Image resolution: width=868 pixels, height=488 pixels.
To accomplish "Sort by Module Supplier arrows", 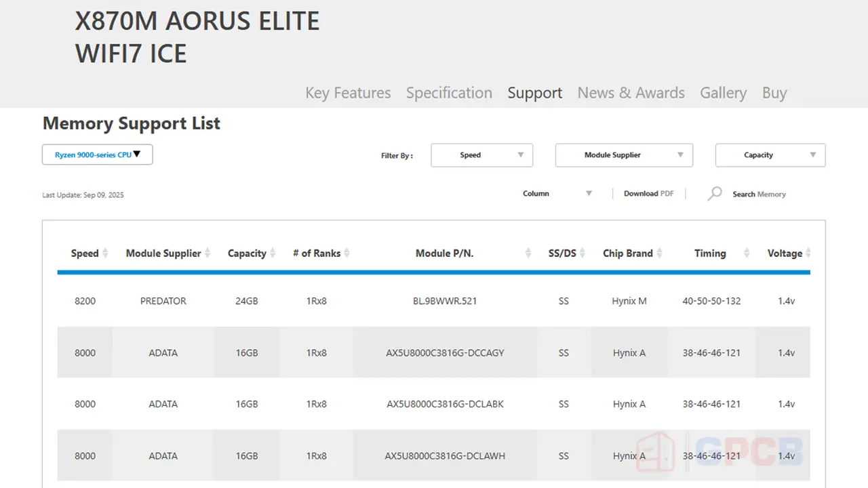I will (208, 253).
